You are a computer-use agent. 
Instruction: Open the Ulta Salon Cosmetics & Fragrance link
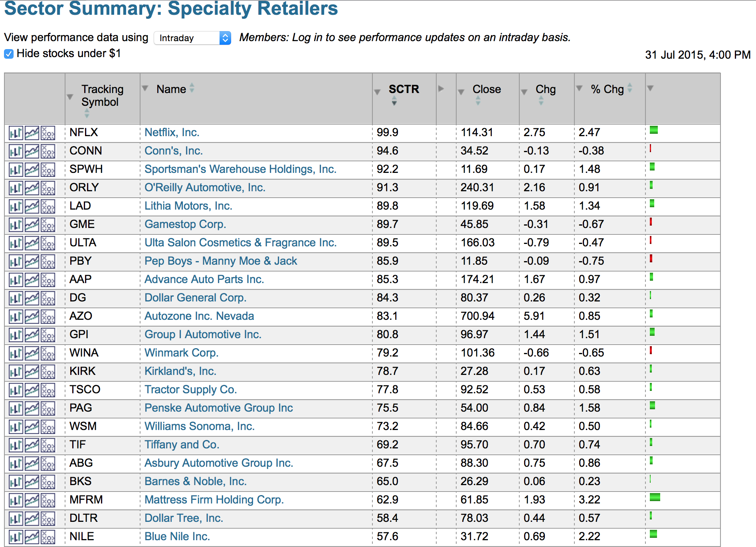[240, 243]
